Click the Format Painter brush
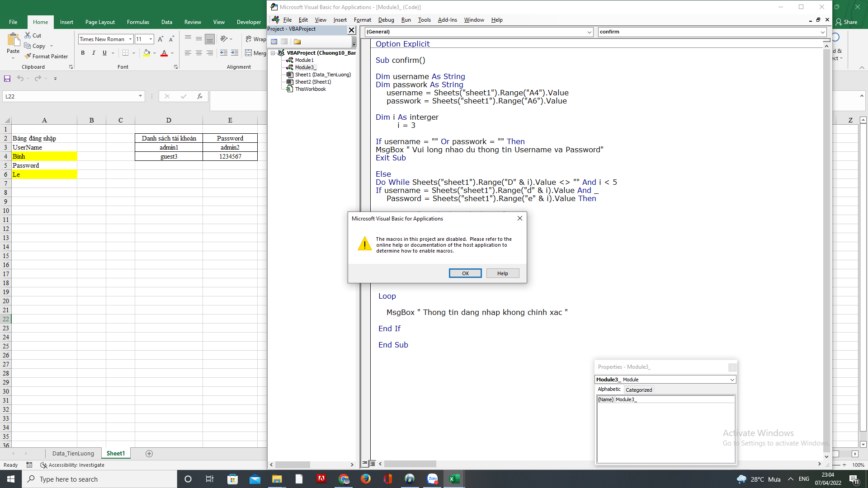The image size is (868, 488). [x=28, y=56]
